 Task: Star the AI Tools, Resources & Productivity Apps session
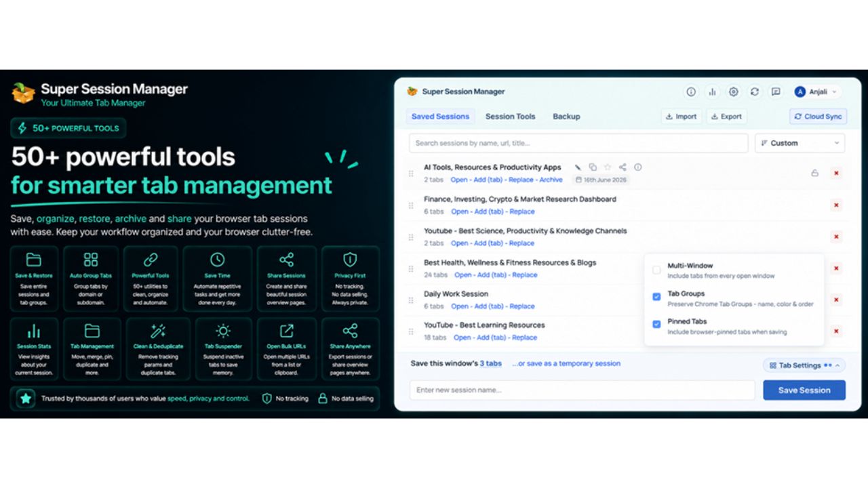(x=608, y=167)
